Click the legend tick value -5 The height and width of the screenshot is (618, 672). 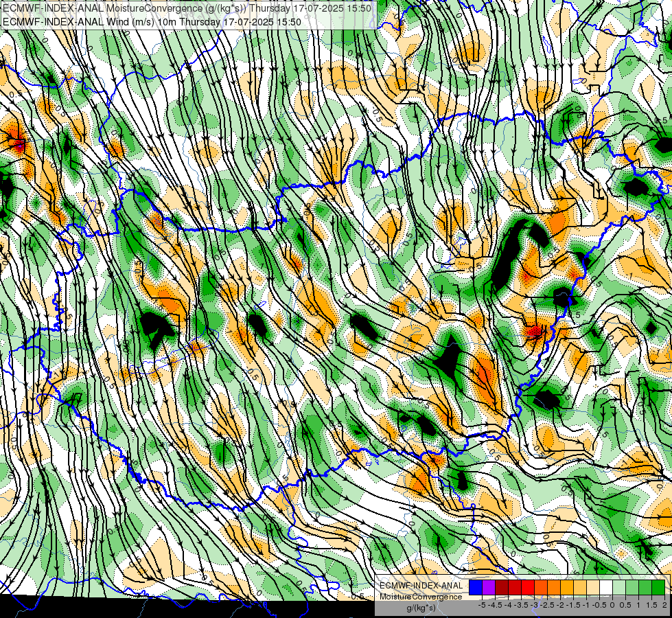click(482, 605)
